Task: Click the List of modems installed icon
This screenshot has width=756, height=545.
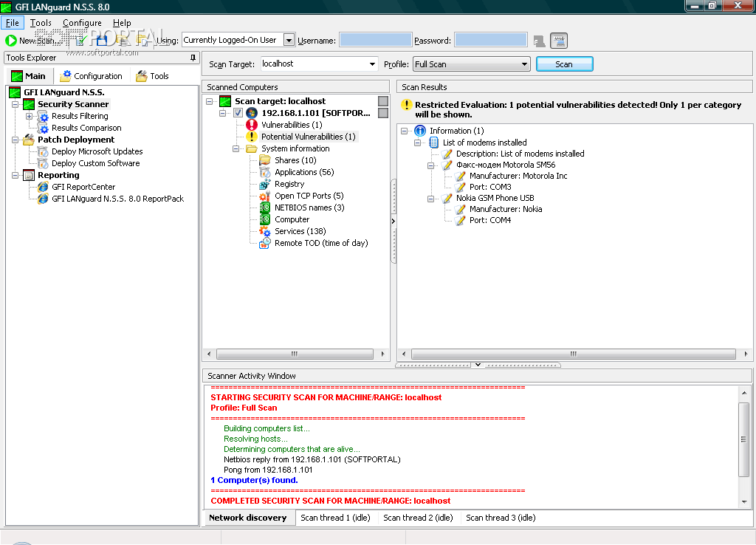Action: point(433,143)
